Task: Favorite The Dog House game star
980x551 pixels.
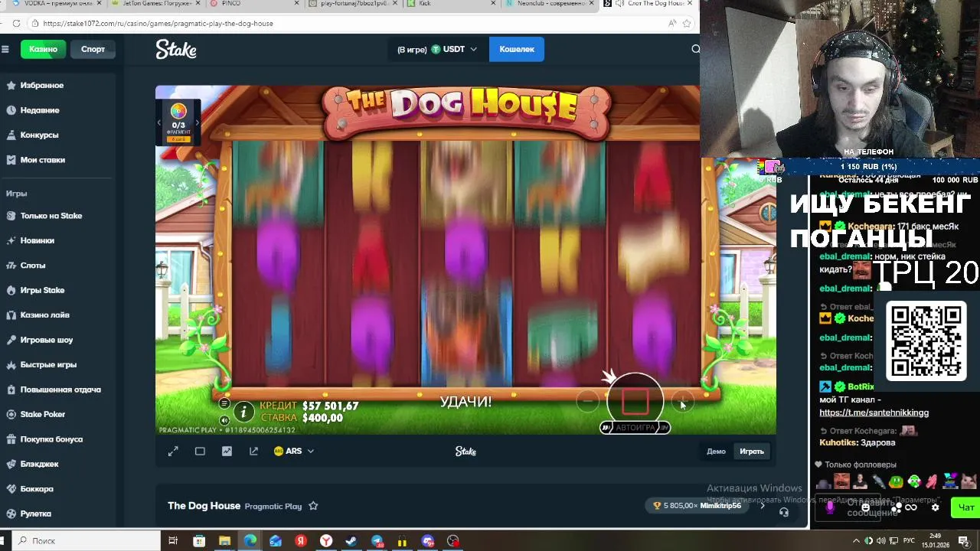Action: [x=313, y=506]
